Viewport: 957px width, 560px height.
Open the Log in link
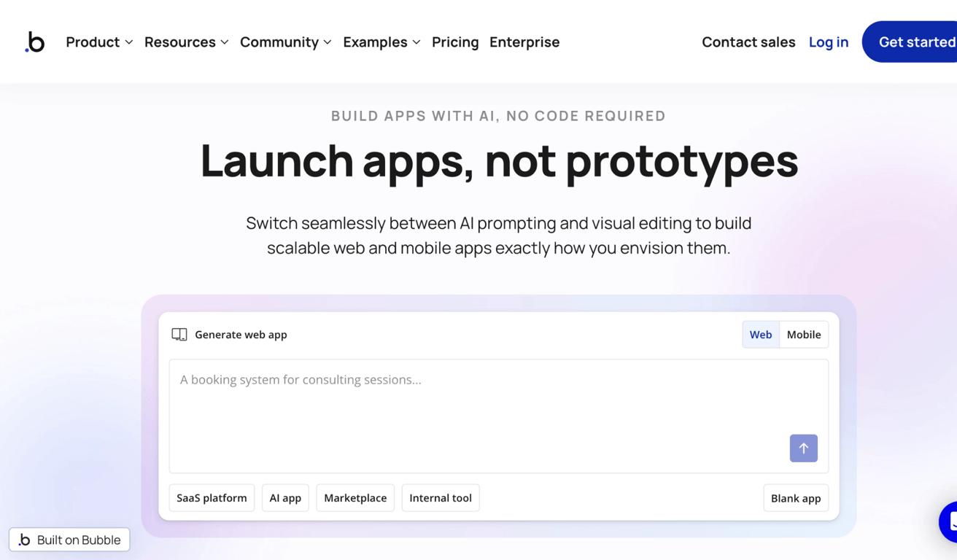point(828,42)
